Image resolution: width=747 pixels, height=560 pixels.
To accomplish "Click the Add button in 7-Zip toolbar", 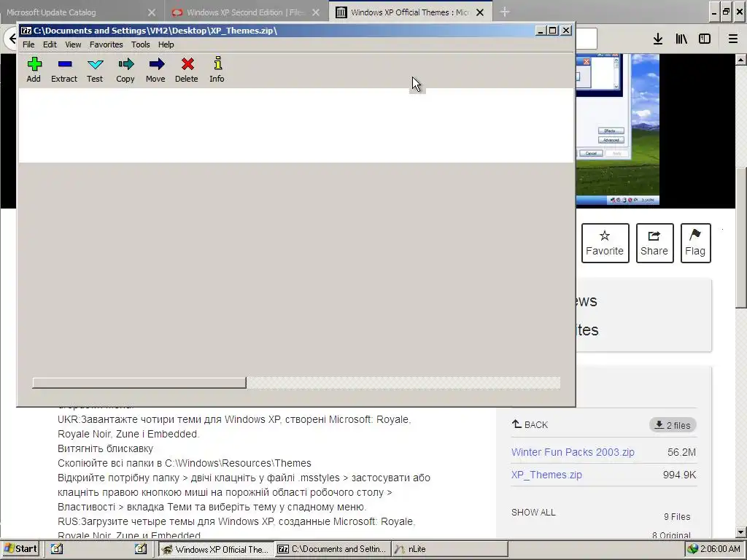I will click(x=34, y=69).
